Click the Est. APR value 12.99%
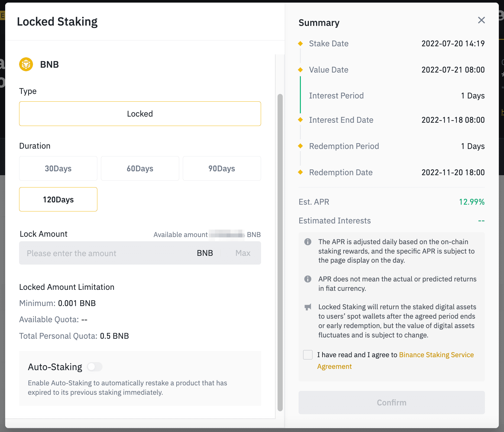The height and width of the screenshot is (432, 504). (472, 202)
